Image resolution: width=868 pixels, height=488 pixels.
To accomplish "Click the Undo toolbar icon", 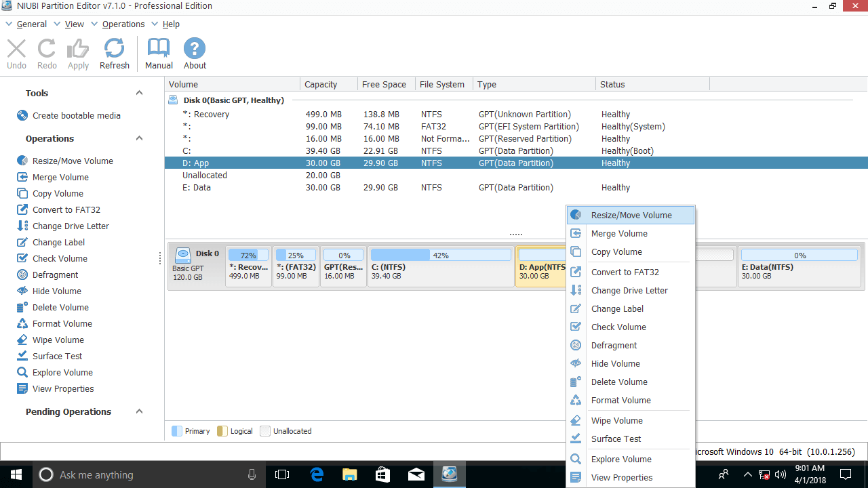I will coord(16,54).
